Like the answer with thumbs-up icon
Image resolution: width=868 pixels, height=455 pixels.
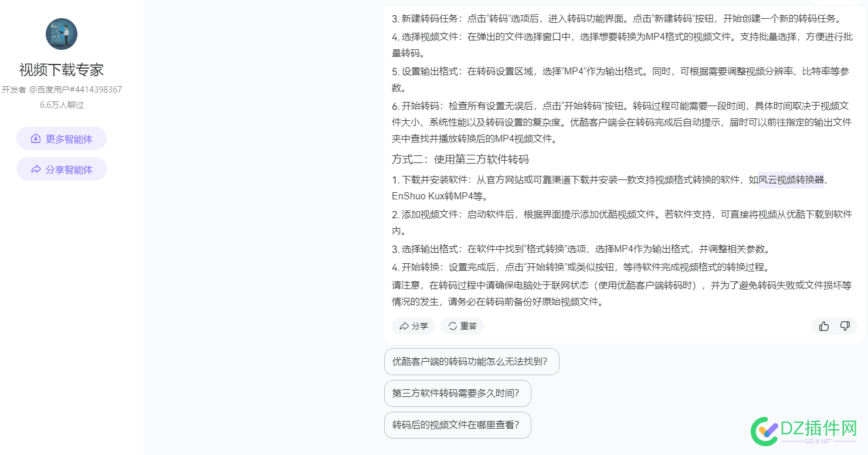coord(824,326)
